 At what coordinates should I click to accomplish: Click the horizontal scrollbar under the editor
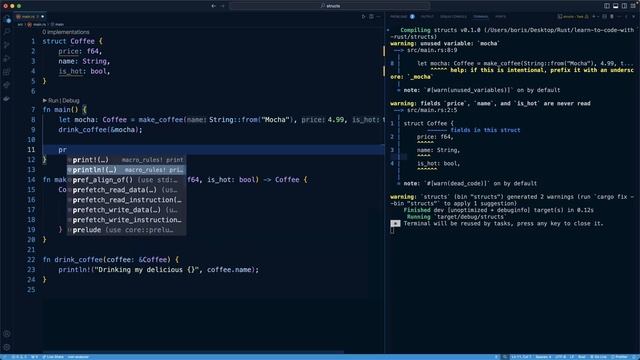(x=193, y=352)
